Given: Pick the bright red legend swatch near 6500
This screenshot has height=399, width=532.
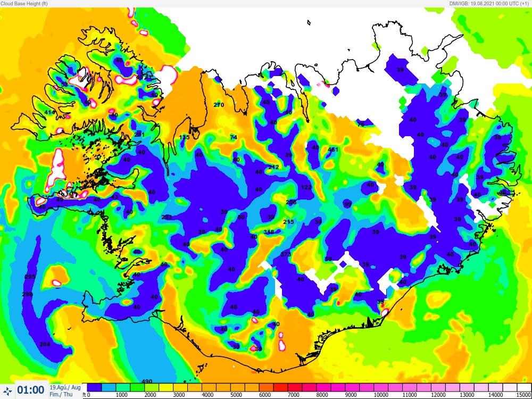Looking at the screenshot, I should click(280, 387).
